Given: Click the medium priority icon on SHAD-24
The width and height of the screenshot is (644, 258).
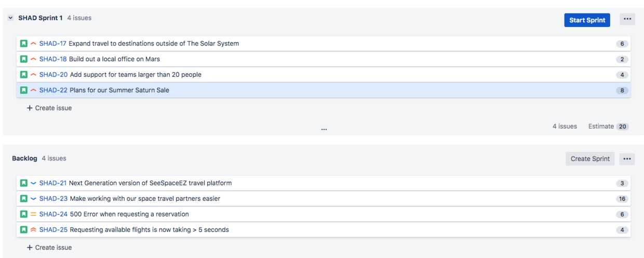Looking at the screenshot, I should point(33,214).
